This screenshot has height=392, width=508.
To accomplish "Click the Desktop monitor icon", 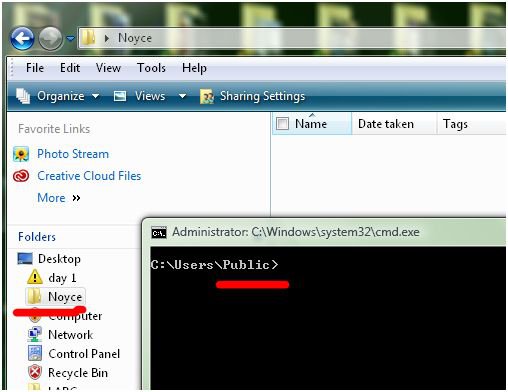I will pyautogui.click(x=25, y=259).
